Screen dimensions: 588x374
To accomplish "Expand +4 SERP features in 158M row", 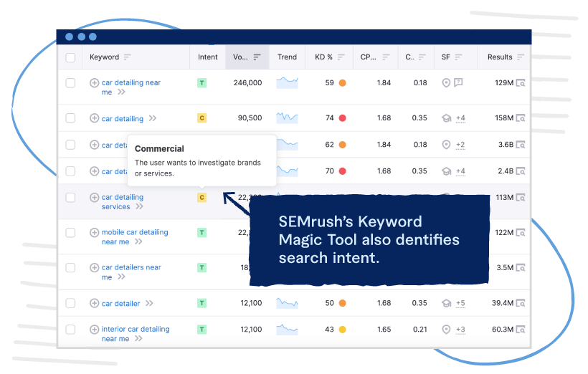I will 460,118.
